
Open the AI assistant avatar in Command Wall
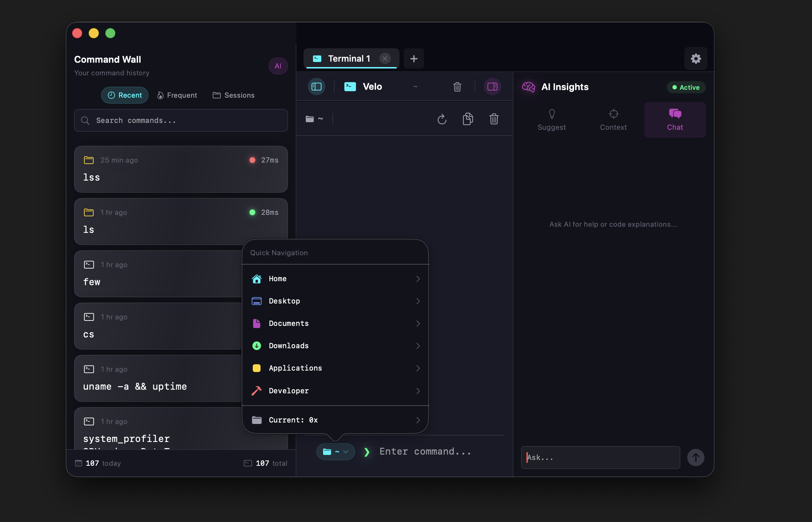[x=278, y=66]
